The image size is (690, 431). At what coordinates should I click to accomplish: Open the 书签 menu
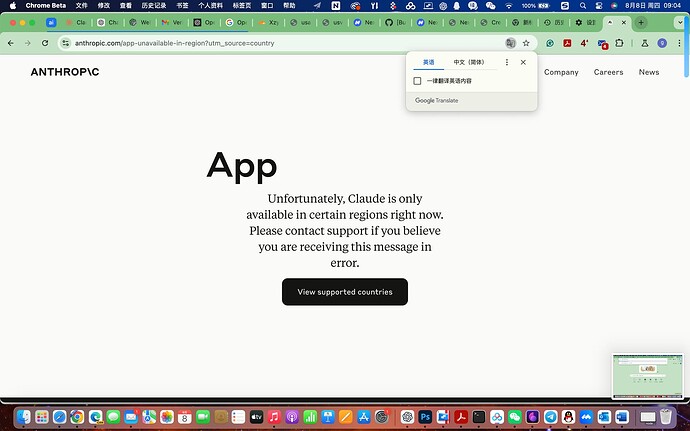182,6
